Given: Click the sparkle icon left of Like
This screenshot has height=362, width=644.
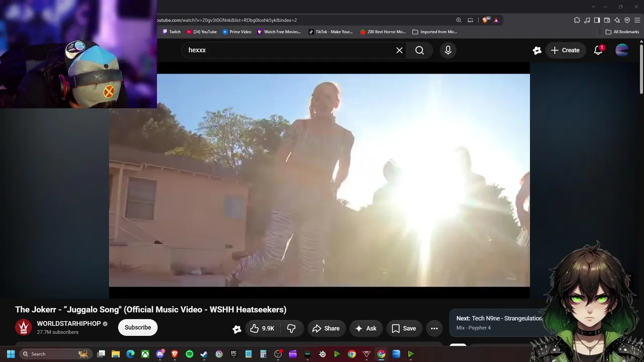Looking at the screenshot, I should coord(237,329).
